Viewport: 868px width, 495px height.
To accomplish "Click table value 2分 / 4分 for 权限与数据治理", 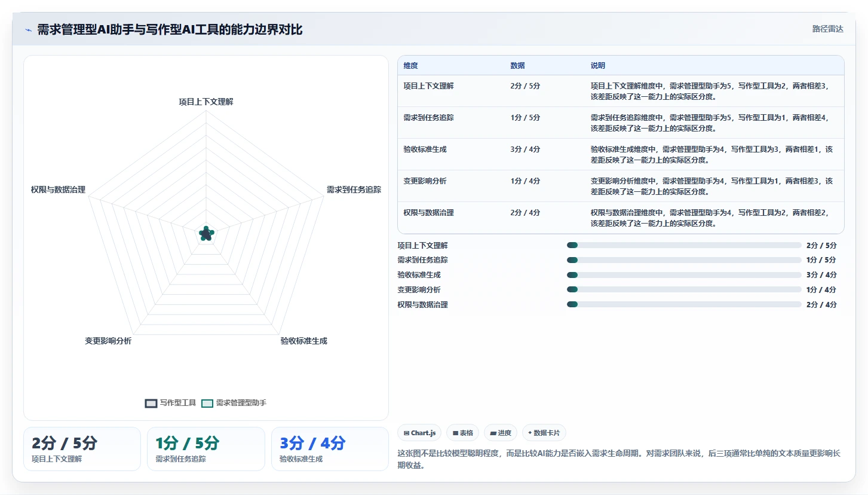I will coord(526,213).
